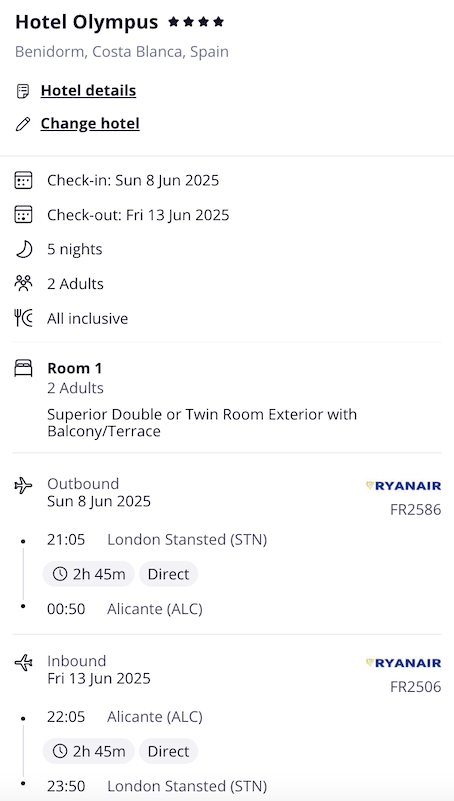Viewport: 454px width, 801px height.
Task: Open the Hotel details link
Action: pyautogui.click(x=88, y=90)
